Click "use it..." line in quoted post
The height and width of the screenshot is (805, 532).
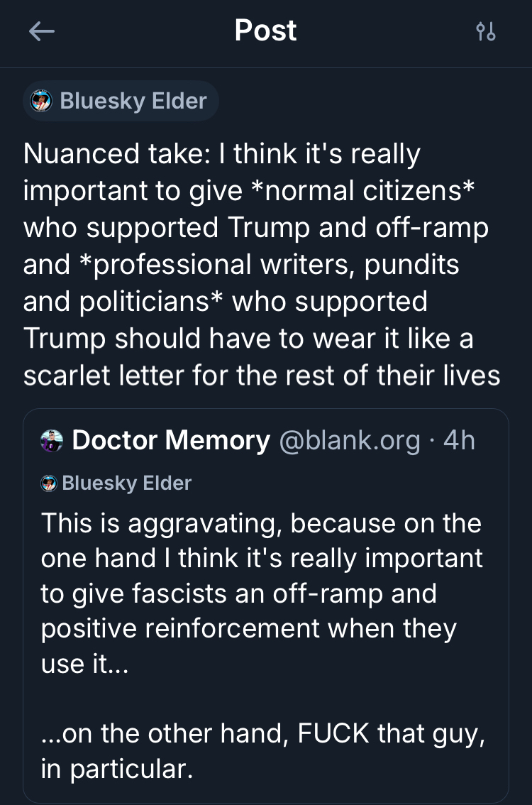click(x=85, y=664)
